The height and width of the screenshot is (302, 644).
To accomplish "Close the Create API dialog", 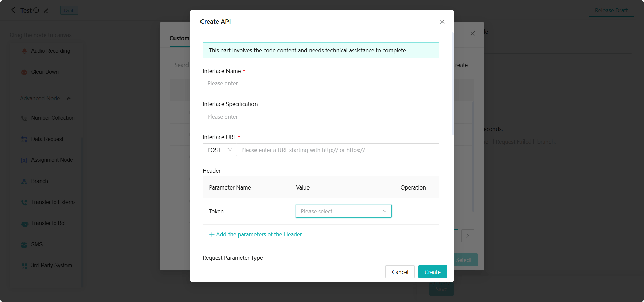I will [442, 22].
